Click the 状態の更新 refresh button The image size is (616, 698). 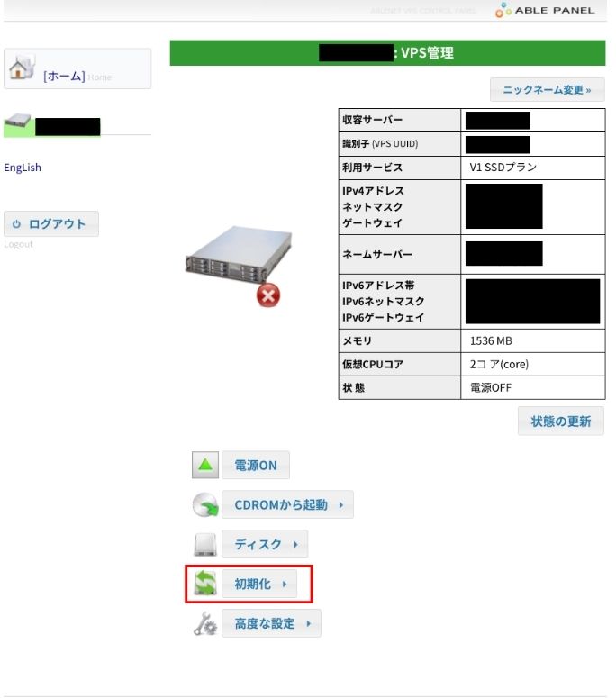(x=561, y=421)
